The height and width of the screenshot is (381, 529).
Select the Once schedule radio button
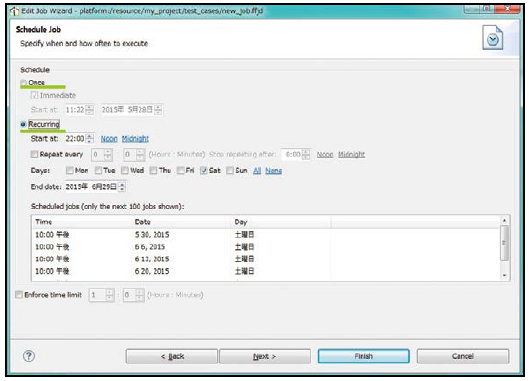point(23,83)
